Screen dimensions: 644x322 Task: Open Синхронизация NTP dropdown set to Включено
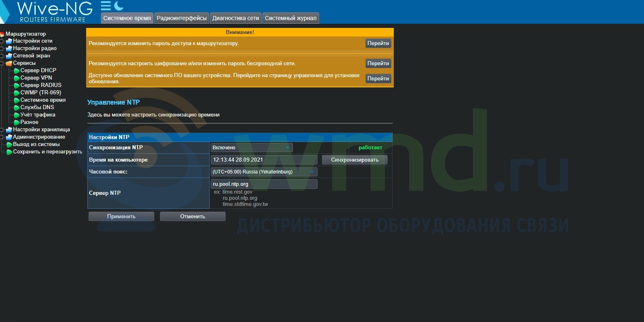coord(251,148)
